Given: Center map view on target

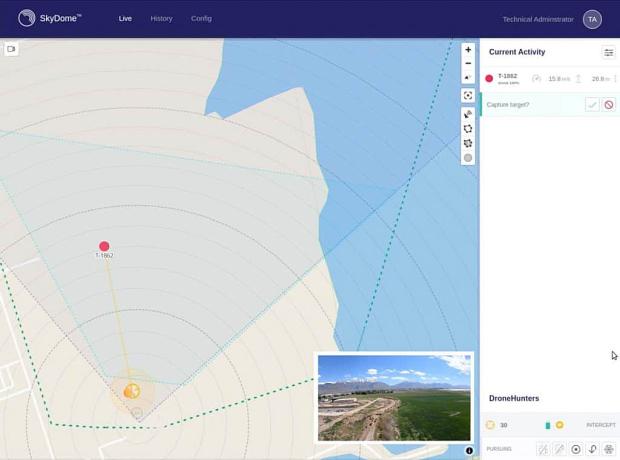Looking at the screenshot, I should tap(468, 96).
